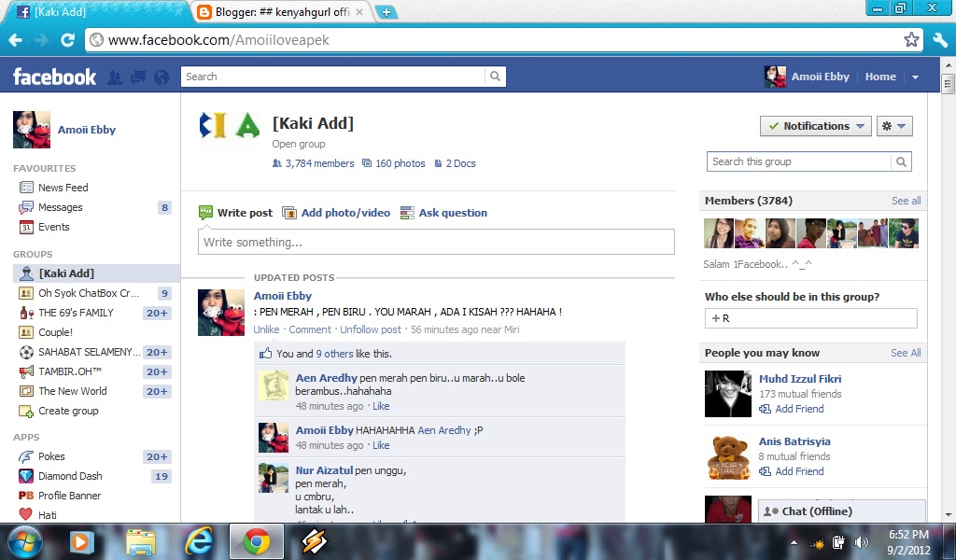Unlike the Amoii Ebby post
This screenshot has width=956, height=560.
[x=266, y=329]
